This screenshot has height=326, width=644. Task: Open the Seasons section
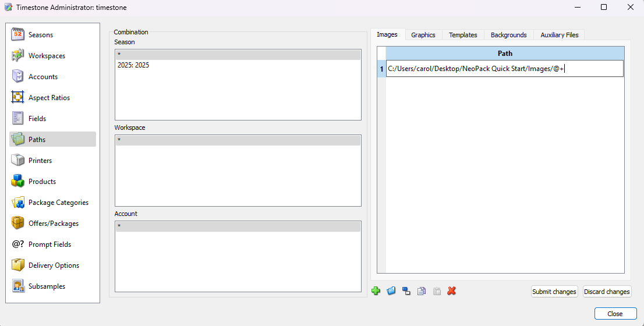point(41,35)
